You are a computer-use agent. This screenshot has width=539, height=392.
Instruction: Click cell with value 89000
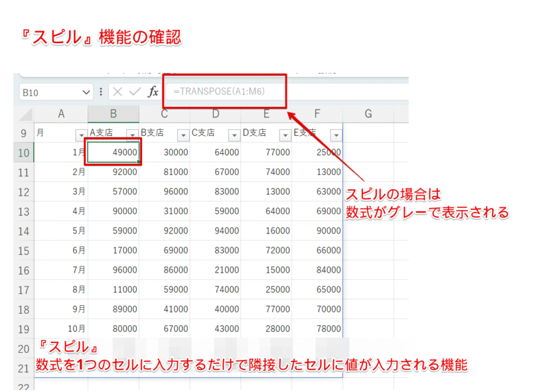(114, 309)
